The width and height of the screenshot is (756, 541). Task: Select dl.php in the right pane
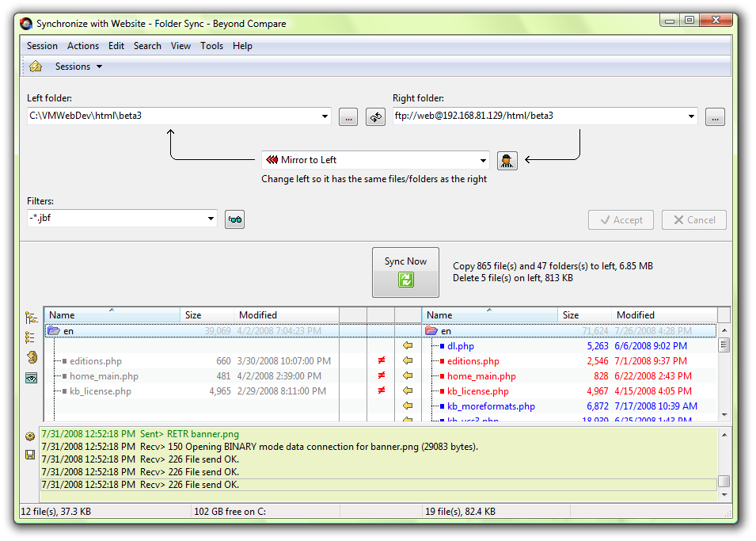(461, 346)
